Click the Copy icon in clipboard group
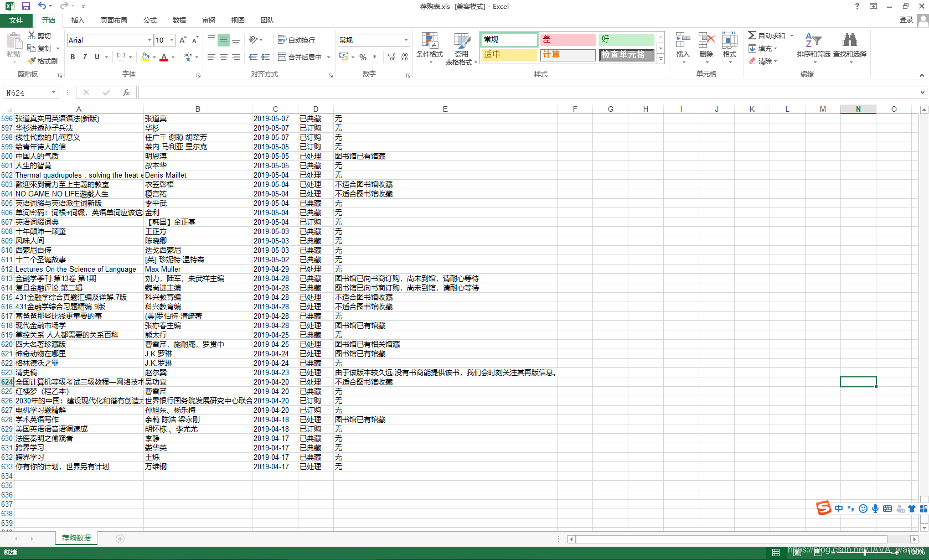The width and height of the screenshot is (929, 560). (32, 48)
